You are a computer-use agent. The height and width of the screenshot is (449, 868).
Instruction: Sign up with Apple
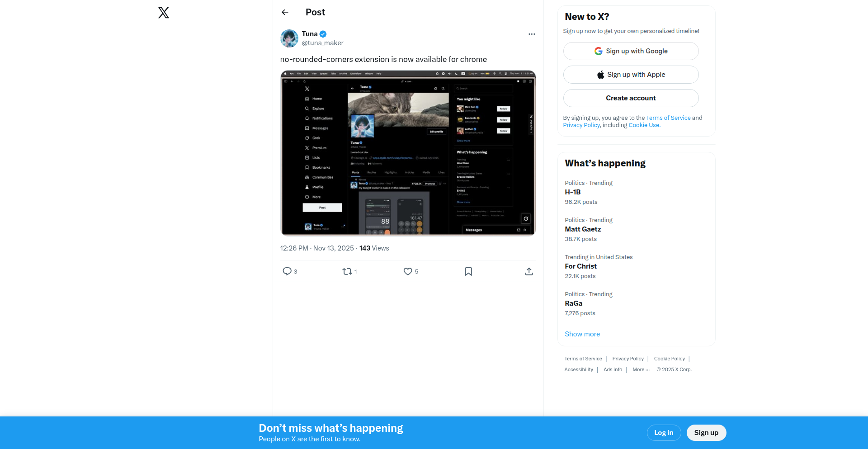click(x=631, y=75)
